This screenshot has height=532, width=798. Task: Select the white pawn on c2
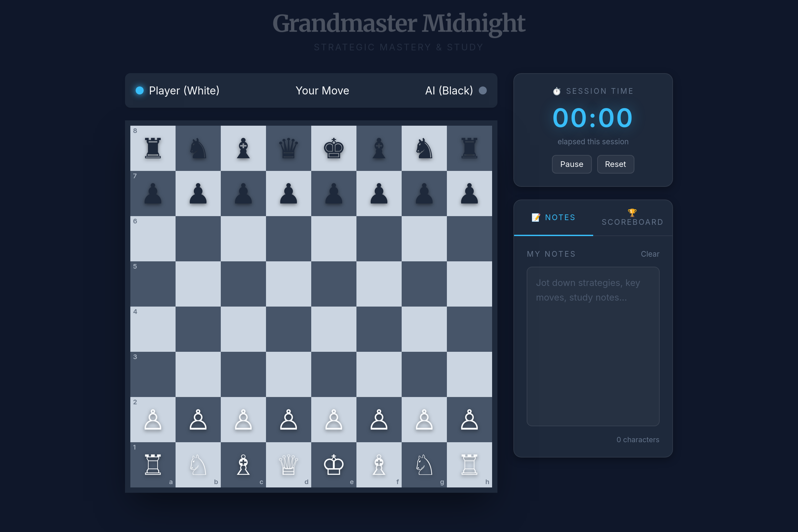click(243, 420)
